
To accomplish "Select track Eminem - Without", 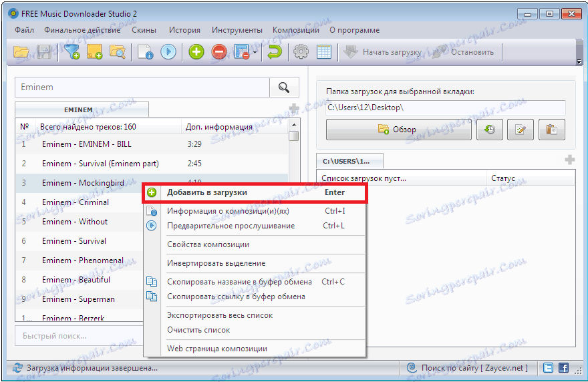I will coord(80,222).
